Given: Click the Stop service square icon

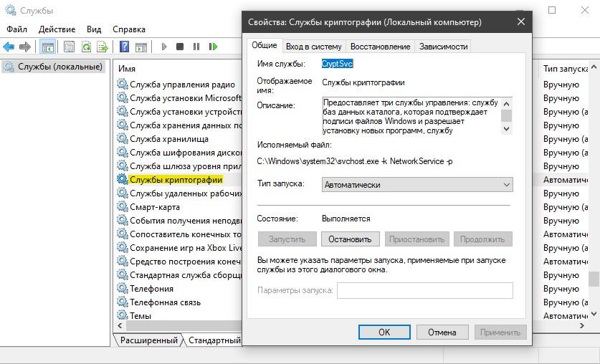Looking at the screenshot, I should pos(180,47).
